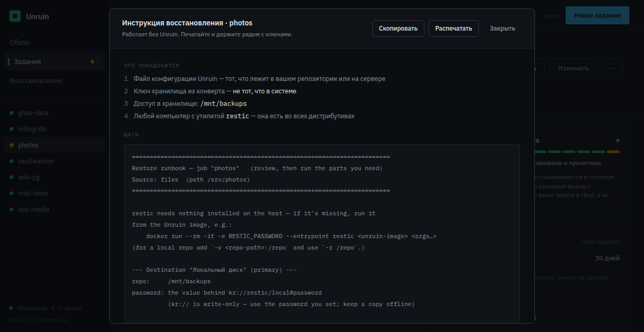Click the subtitle starting Работает без Unruin

207,34
